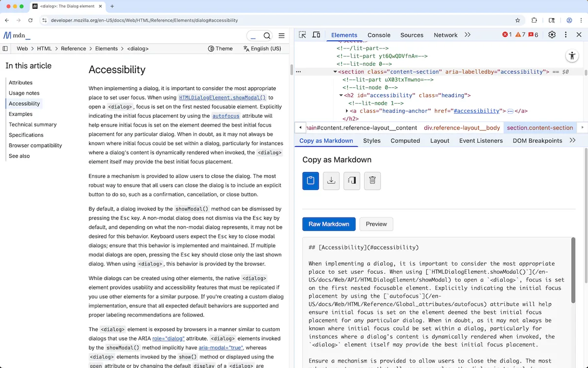This screenshot has height=368, width=588.
Task: Open HTMLDialogElement.showModal() link
Action: (222, 98)
